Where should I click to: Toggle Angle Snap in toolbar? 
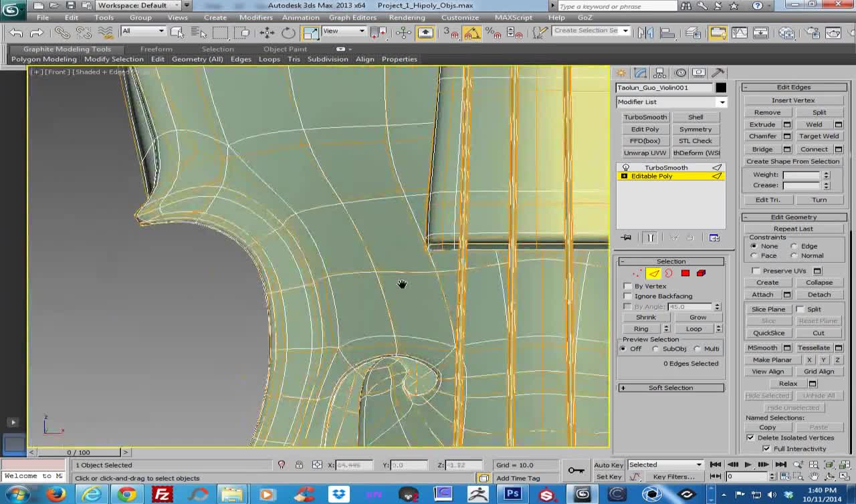point(472,32)
